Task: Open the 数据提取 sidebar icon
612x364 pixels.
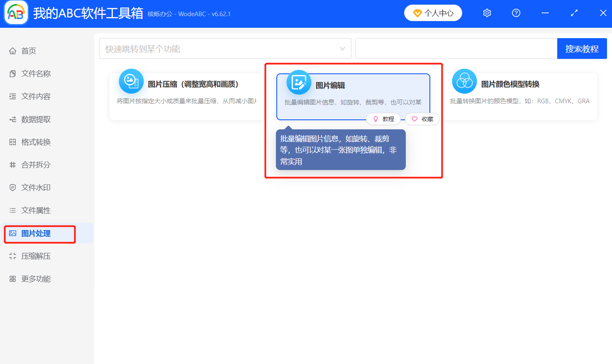Action: pos(12,119)
